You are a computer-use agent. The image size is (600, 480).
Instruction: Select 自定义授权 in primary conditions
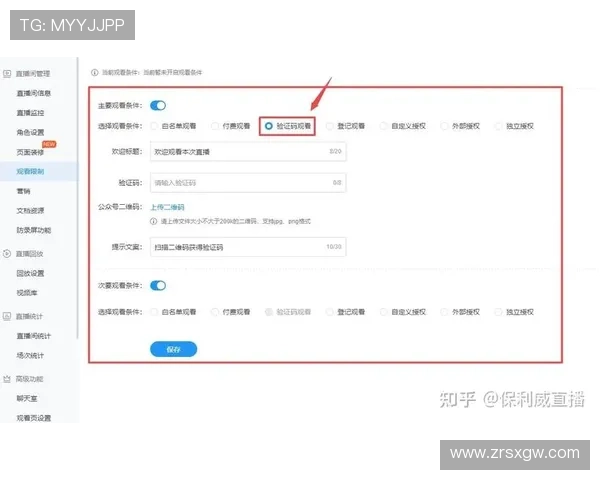click(403, 126)
